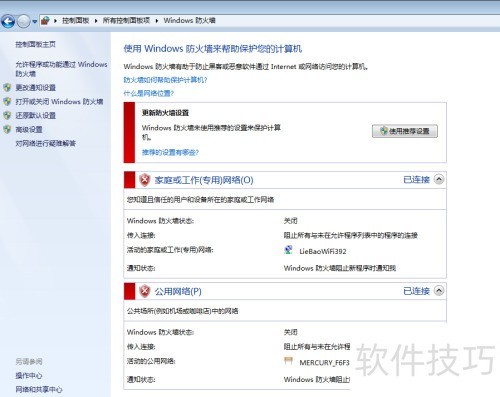
Task: Click the Control Panel icon in address bar
Action: click(45, 21)
